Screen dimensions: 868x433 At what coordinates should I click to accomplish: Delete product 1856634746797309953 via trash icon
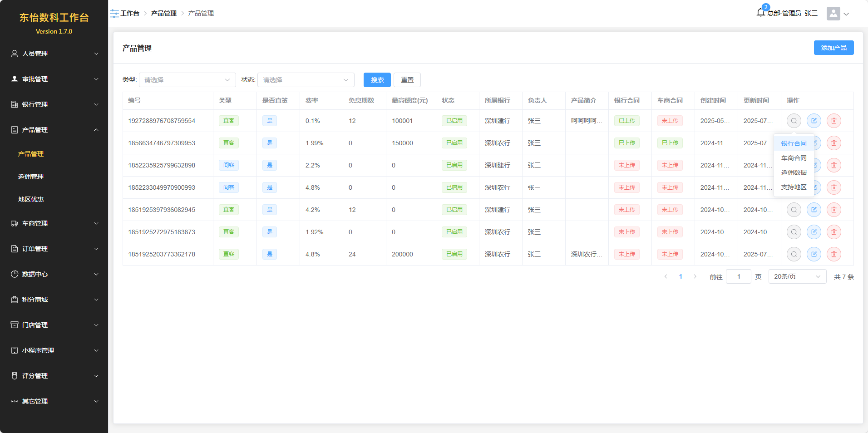pos(833,143)
